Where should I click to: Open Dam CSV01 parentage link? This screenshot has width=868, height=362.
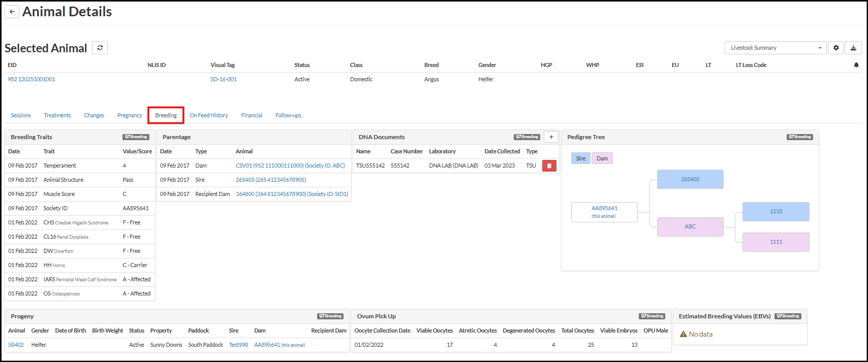click(290, 166)
